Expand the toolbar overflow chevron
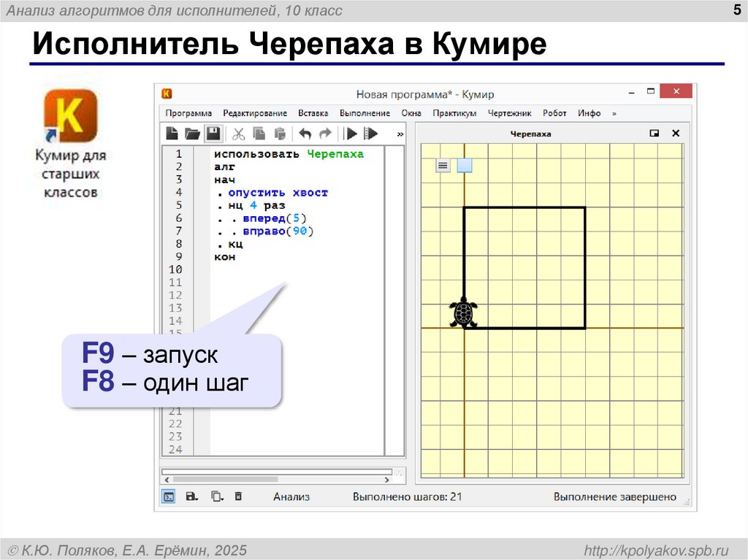The image size is (748, 560). click(x=400, y=134)
